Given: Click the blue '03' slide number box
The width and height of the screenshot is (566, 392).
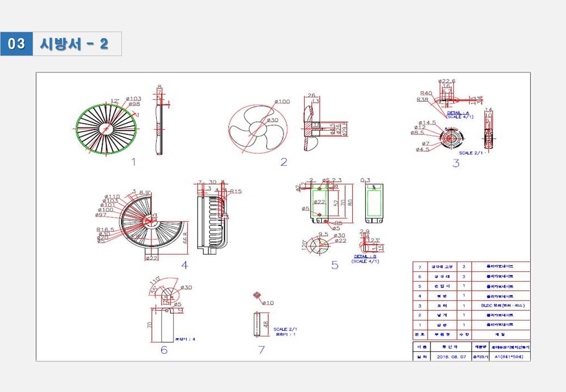Looking at the screenshot, I should click(16, 44).
